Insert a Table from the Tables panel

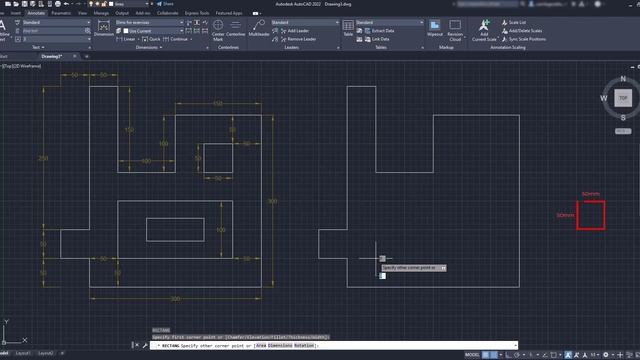(348, 28)
